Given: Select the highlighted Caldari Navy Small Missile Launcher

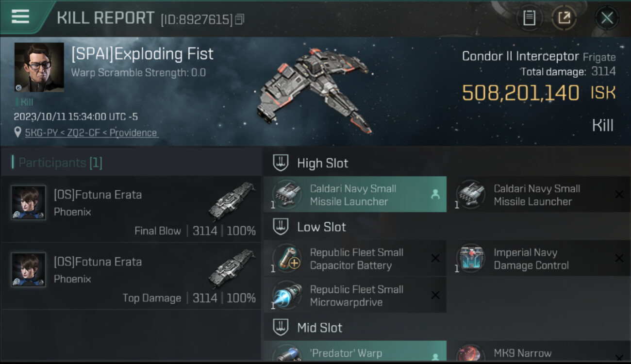Looking at the screenshot, I should click(355, 195).
